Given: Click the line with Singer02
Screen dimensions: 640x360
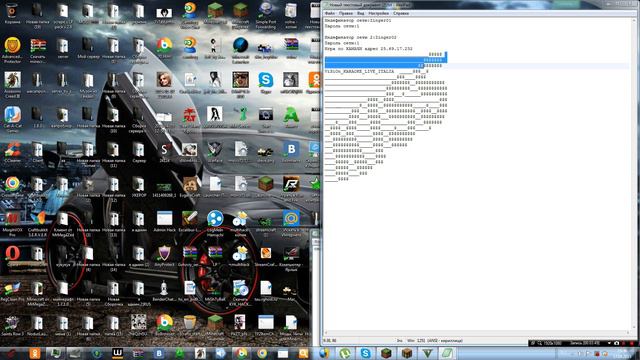Looking at the screenshot, I should point(361,38).
